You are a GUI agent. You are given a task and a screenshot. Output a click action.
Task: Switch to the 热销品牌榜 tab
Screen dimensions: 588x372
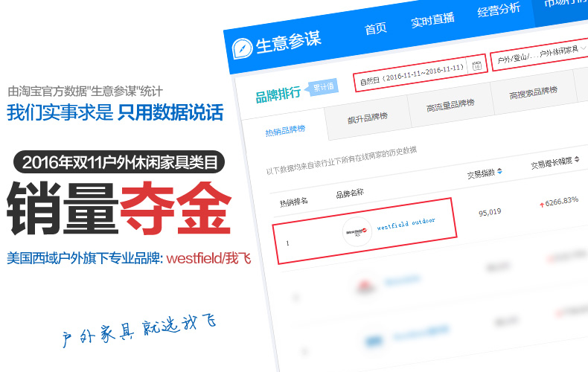pos(285,130)
